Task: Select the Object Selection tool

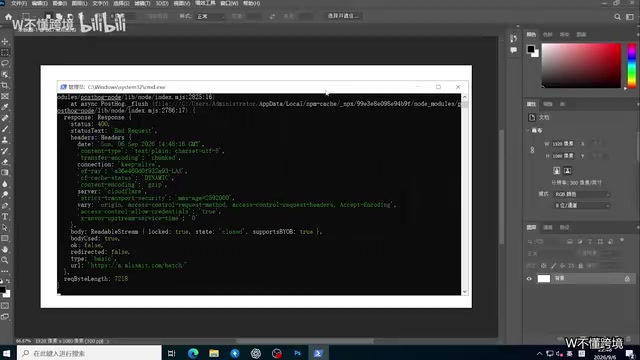Action: point(5,75)
